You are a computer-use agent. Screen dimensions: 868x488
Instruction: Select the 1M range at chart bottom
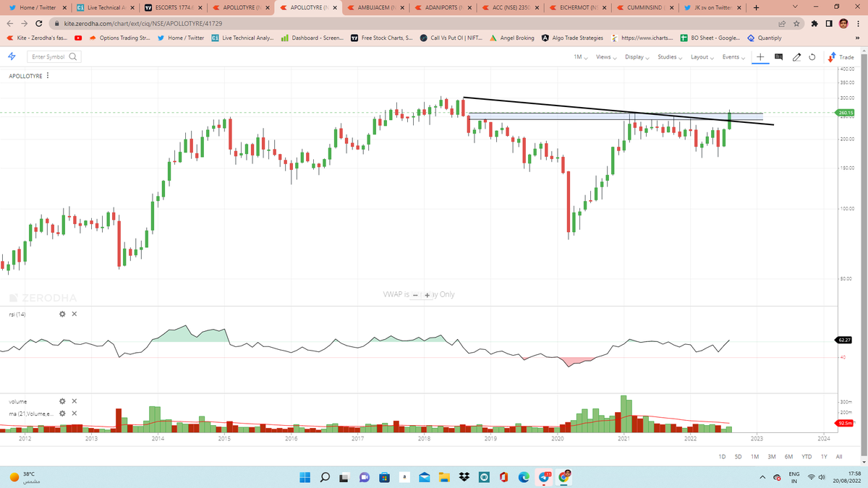[x=754, y=456]
